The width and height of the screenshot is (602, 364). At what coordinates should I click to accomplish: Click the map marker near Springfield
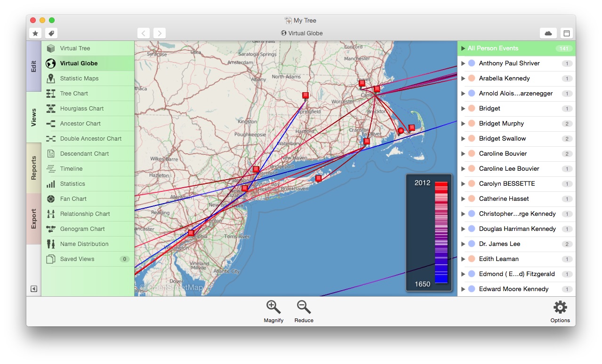[x=305, y=96]
